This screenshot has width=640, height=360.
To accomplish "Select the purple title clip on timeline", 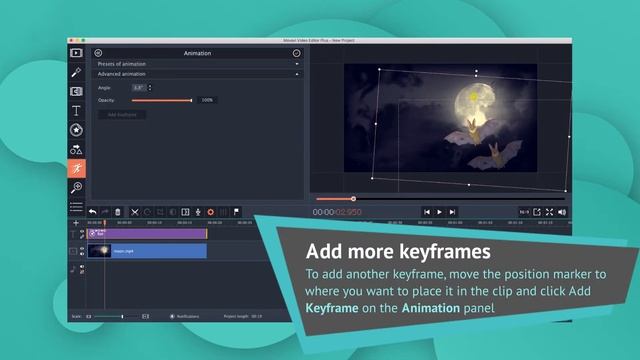I will 147,233.
